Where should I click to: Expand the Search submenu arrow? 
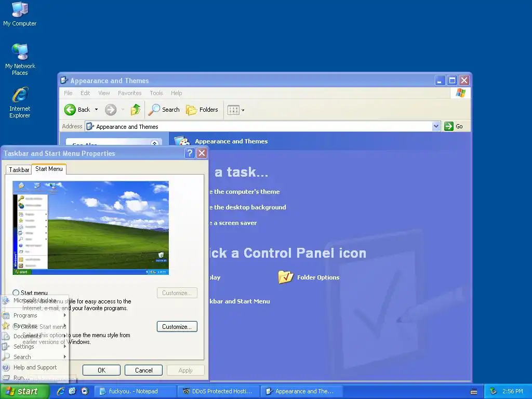(x=64, y=356)
